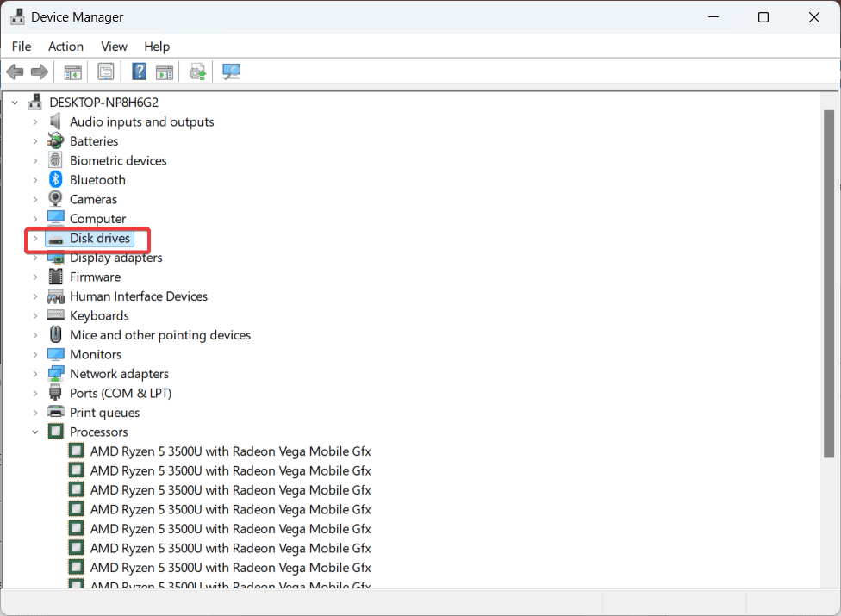
Task: Click the Computer category monitor icon
Action: pos(56,218)
